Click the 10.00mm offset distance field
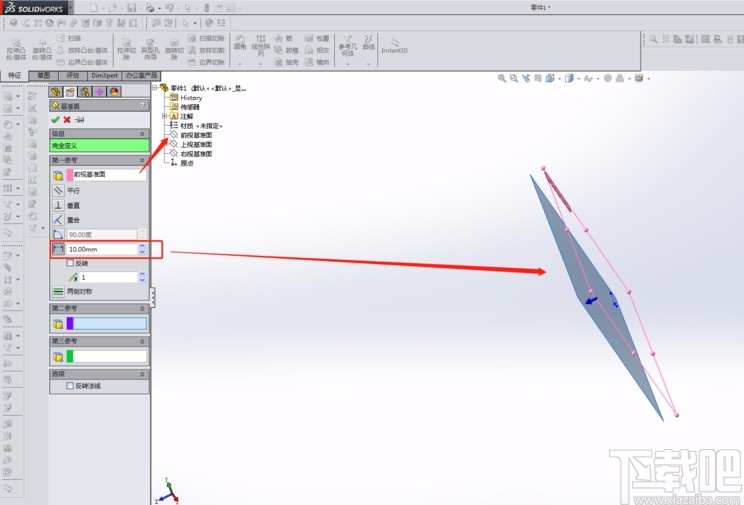Image resolution: width=744 pixels, height=505 pixels. click(x=102, y=249)
